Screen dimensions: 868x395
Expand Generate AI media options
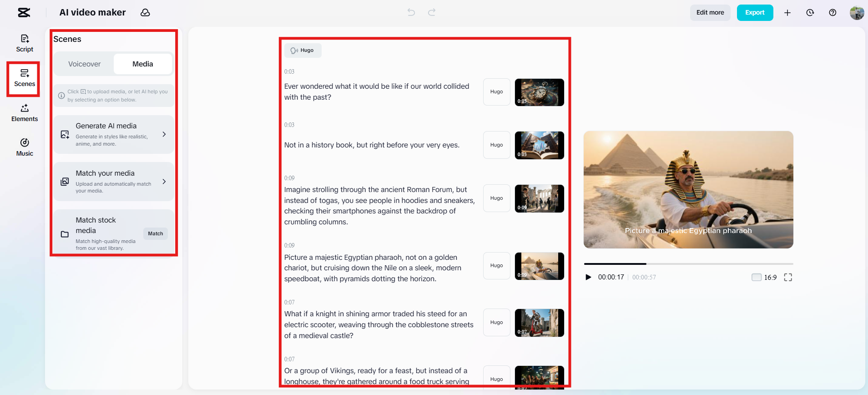coord(164,134)
